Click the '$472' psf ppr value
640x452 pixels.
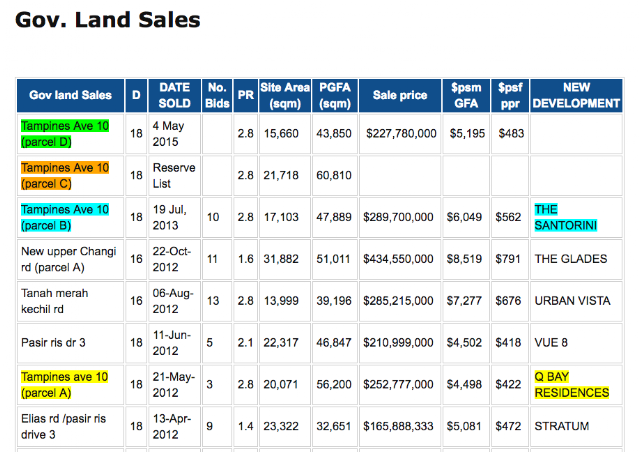pyautogui.click(x=508, y=426)
